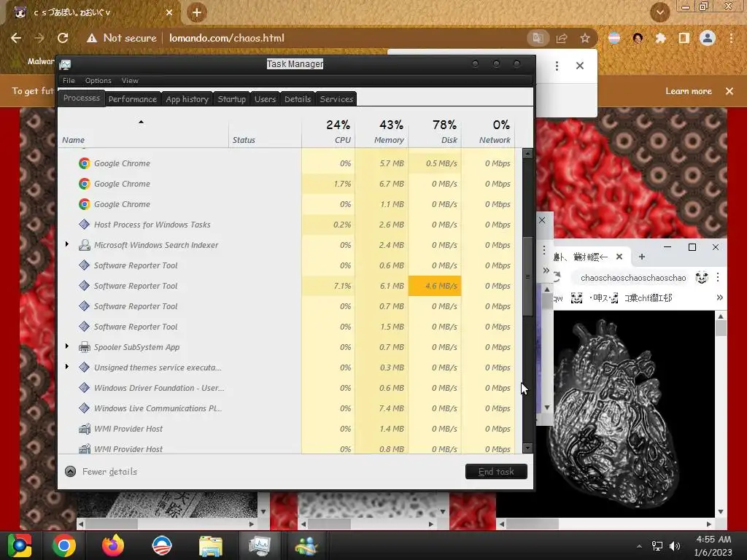747x560 pixels.
Task: Click the translate page icon
Action: [x=538, y=38]
